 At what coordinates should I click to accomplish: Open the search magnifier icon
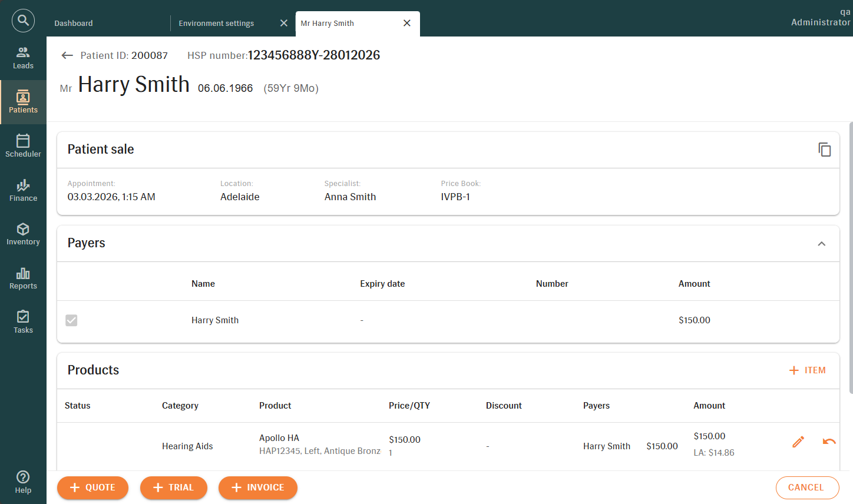tap(23, 21)
